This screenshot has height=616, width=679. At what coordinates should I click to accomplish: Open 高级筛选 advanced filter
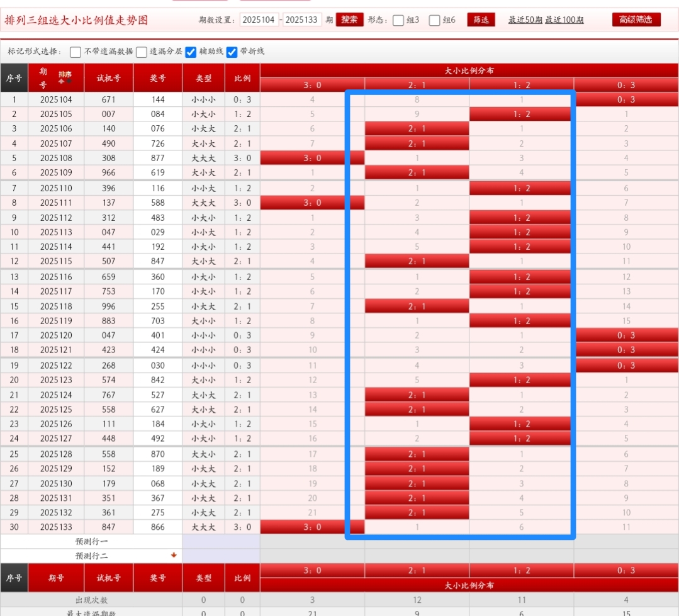coord(636,20)
